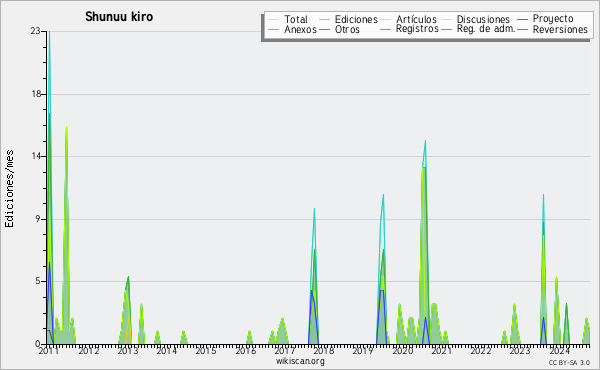Click the x-axis year 2014
The width and height of the screenshot is (600, 370).
tap(167, 351)
